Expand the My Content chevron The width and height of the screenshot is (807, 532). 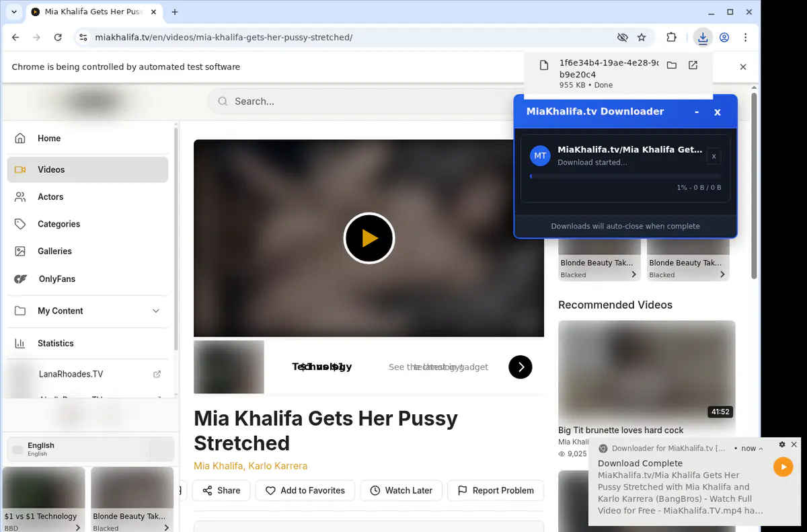pyautogui.click(x=156, y=311)
